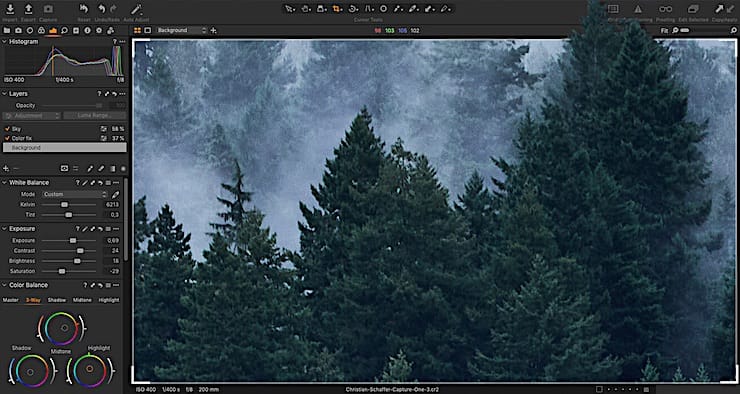Toggle the Color fix layer checkbox
Viewport: 740px width, 394px height.
click(x=7, y=138)
